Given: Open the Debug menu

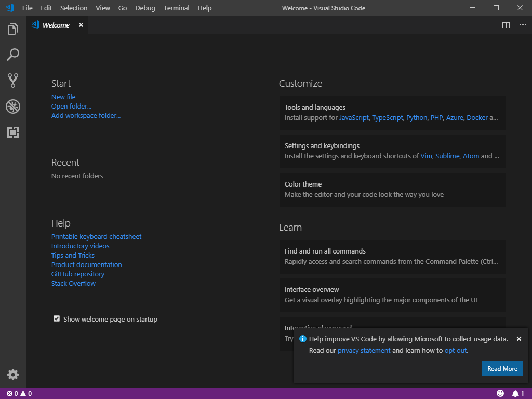Looking at the screenshot, I should click(145, 8).
